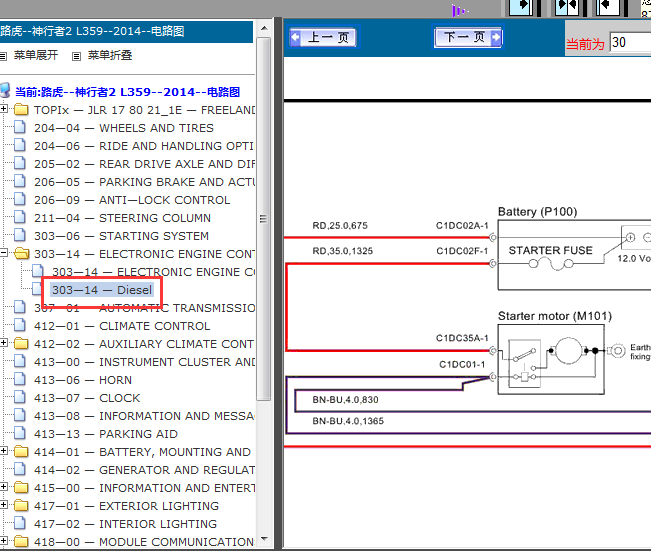Screen dimensions: 651x551
Task: Click wire label BN-BU,4.0,1365
Action: (348, 421)
